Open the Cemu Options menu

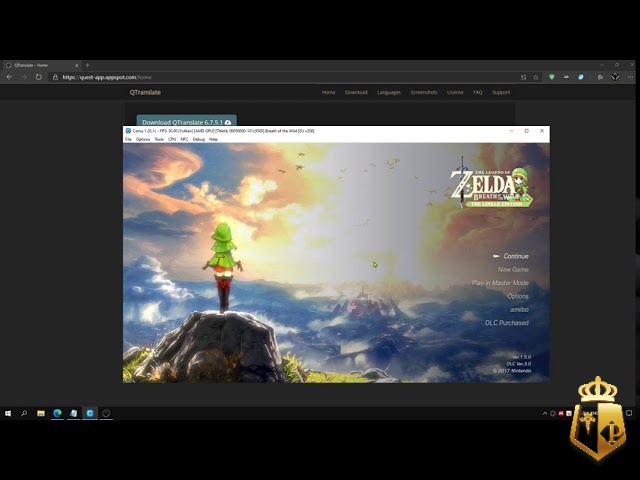click(143, 139)
